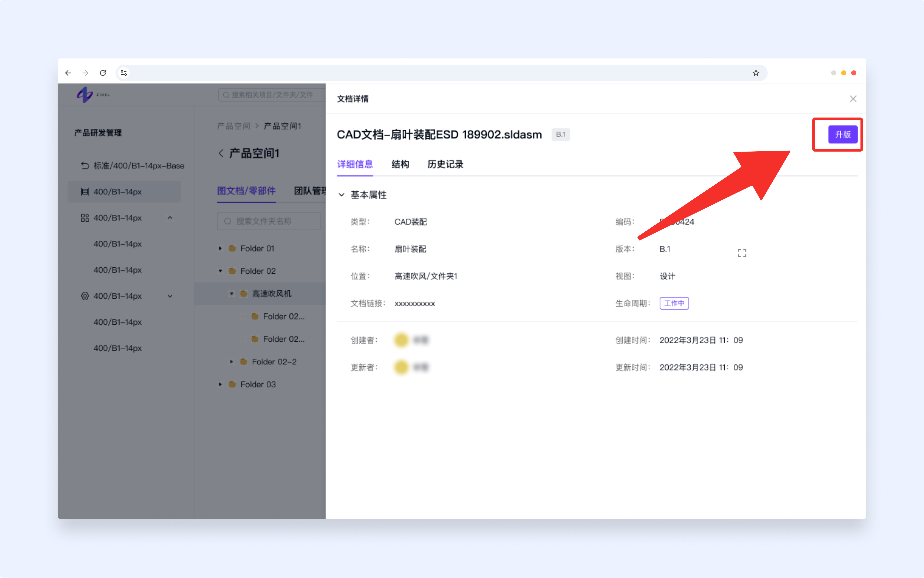The height and width of the screenshot is (578, 924).
Task: Select Folder 03 tree row
Action: (258, 384)
